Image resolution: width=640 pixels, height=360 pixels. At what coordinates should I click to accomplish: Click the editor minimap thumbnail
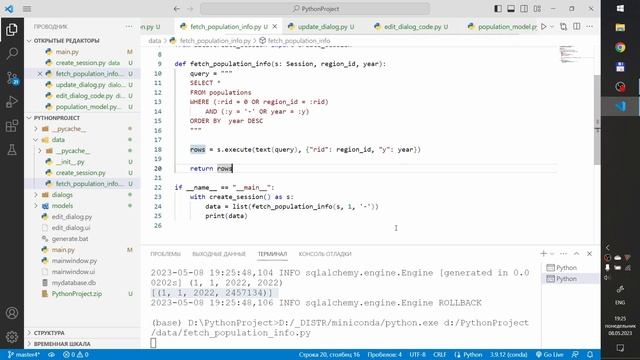pos(569,54)
